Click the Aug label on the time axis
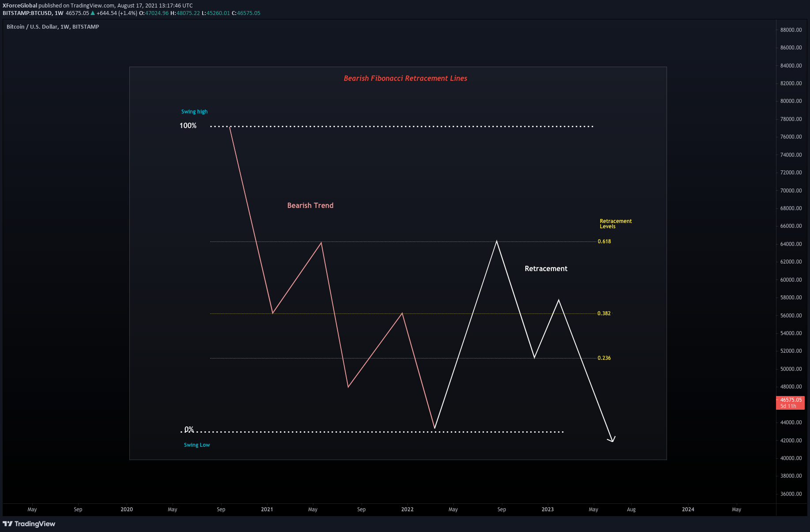The image size is (810, 532). tap(631, 509)
